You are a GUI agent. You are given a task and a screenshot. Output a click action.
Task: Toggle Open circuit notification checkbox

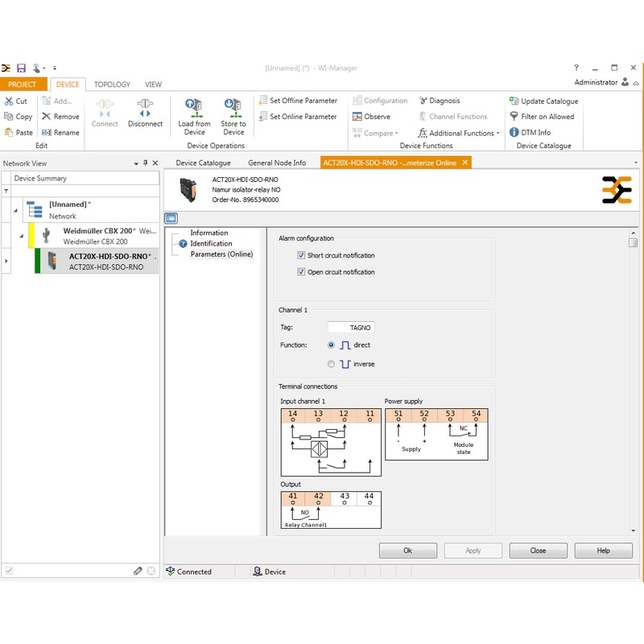click(301, 272)
